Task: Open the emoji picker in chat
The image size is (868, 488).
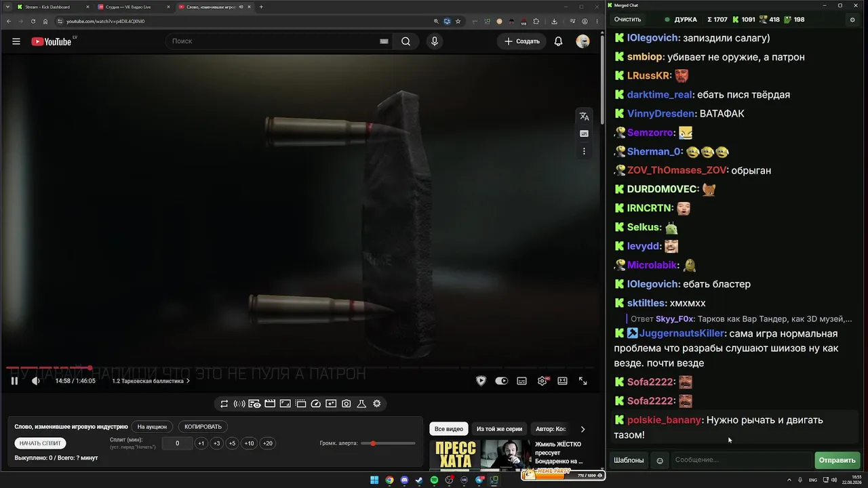Action: click(660, 461)
